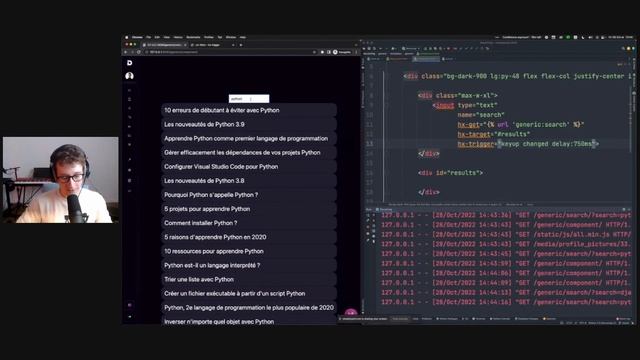Image resolution: width=640 pixels, height=360 pixels.
Task: Click the hx-trigger attribute line in editor
Action: click(x=528, y=144)
